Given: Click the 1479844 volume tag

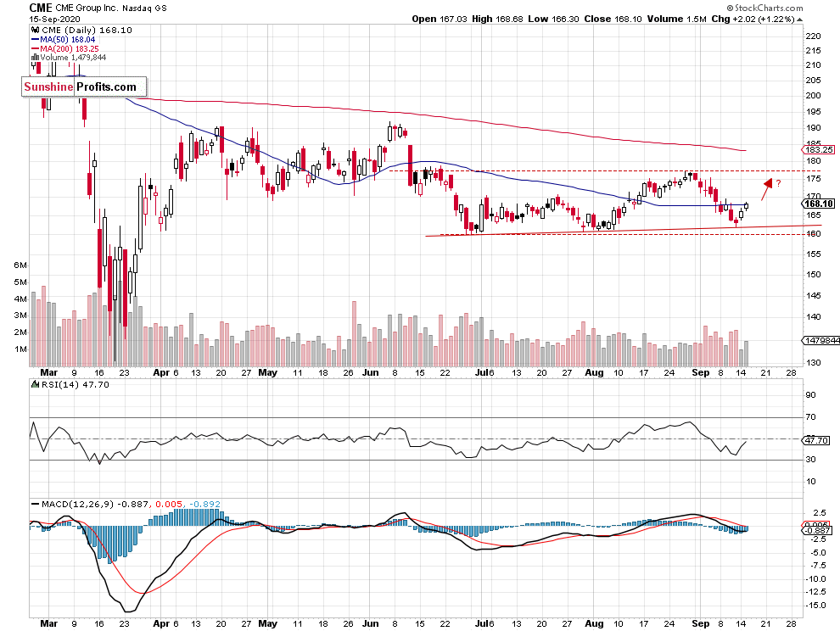Looking at the screenshot, I should coord(820,341).
